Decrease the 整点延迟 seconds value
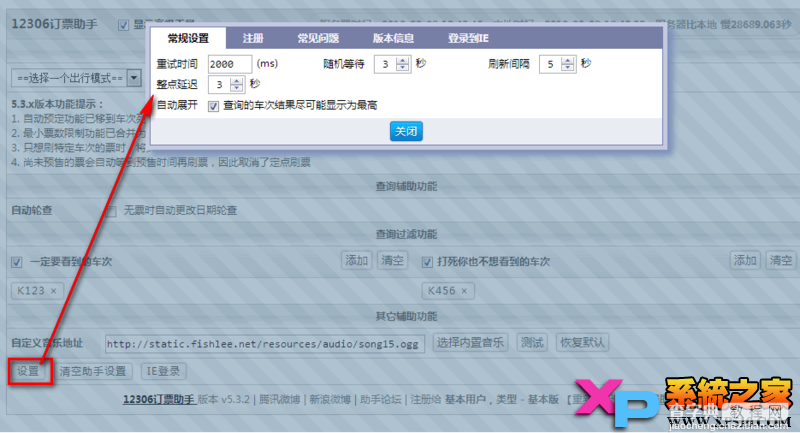The height and width of the screenshot is (433, 800). [x=237, y=89]
